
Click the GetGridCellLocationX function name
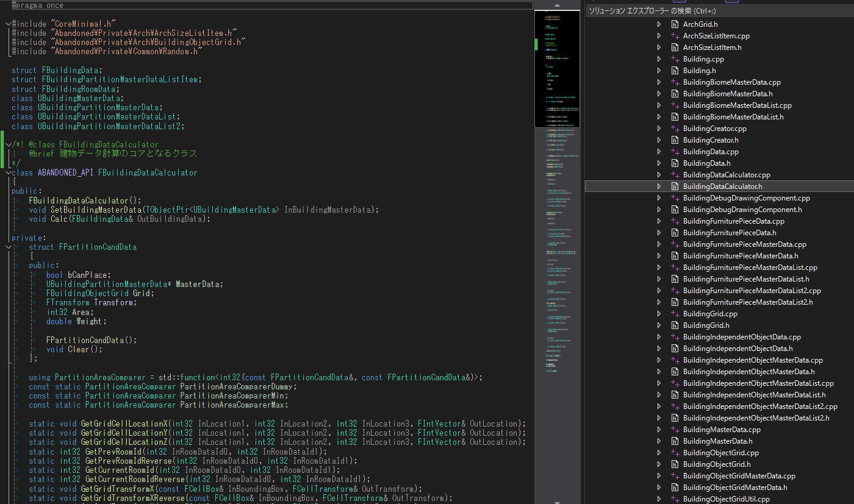click(x=124, y=424)
